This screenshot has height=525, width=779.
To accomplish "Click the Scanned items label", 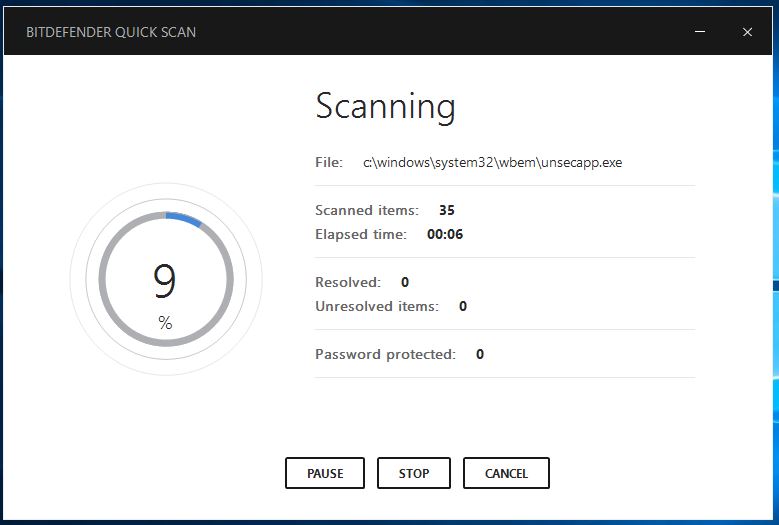I will (x=366, y=210).
